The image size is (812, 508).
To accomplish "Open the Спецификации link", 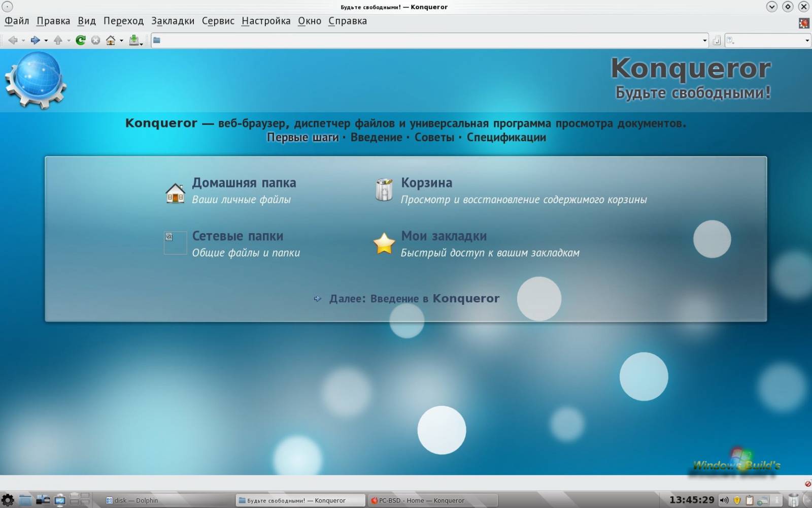I will [506, 138].
